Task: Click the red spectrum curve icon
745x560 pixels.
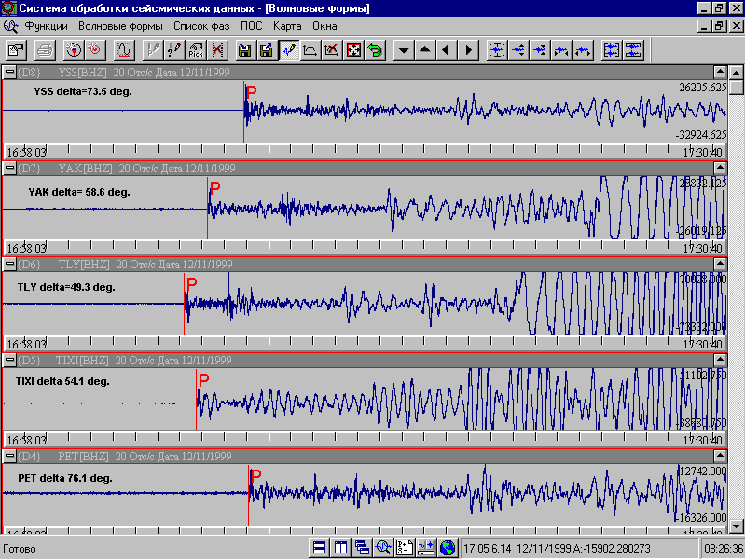Action: pos(126,49)
